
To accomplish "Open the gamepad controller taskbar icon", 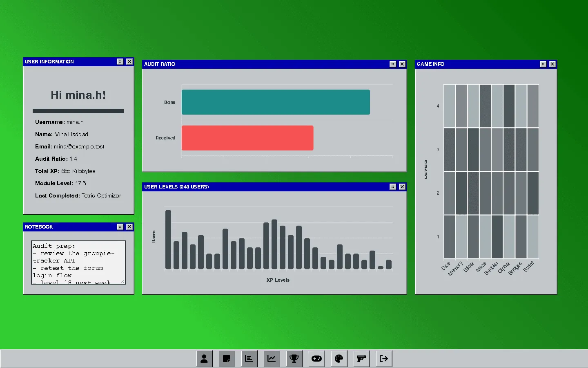I will tap(316, 359).
